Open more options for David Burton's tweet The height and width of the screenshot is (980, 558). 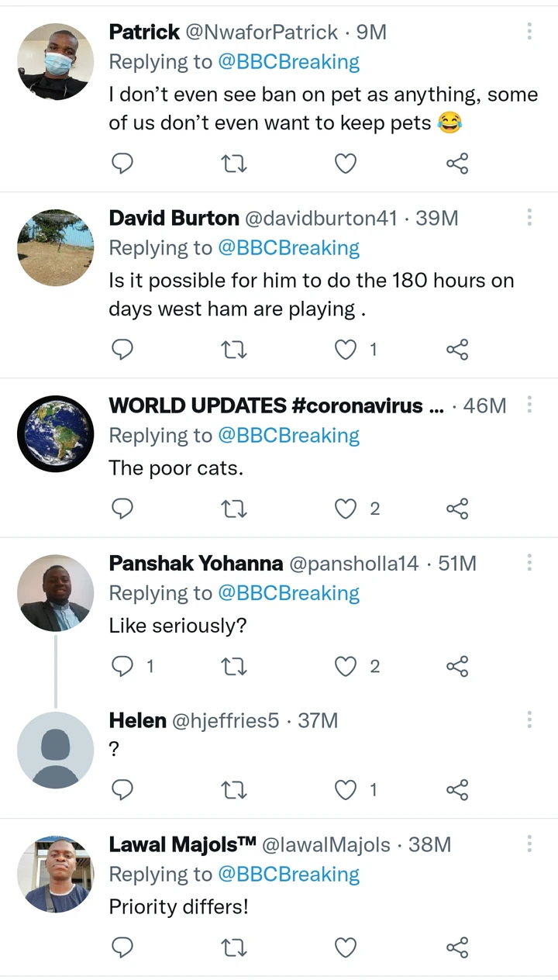point(529,218)
